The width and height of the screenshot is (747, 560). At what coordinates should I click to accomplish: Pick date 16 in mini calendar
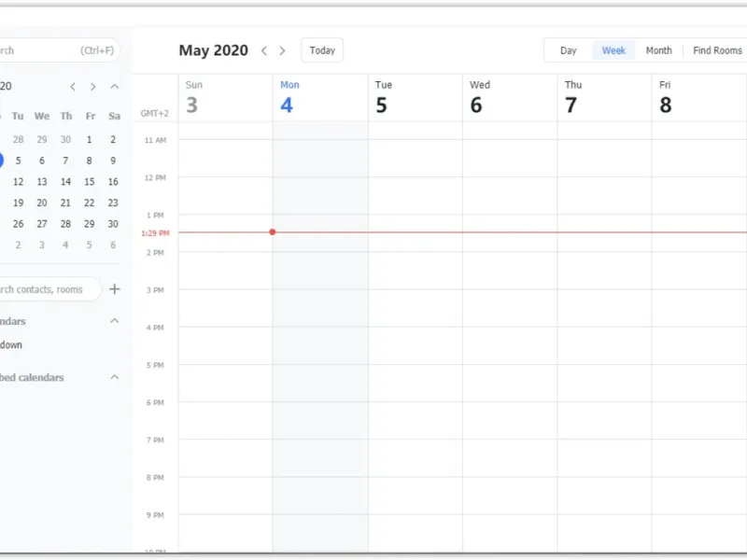pos(113,182)
